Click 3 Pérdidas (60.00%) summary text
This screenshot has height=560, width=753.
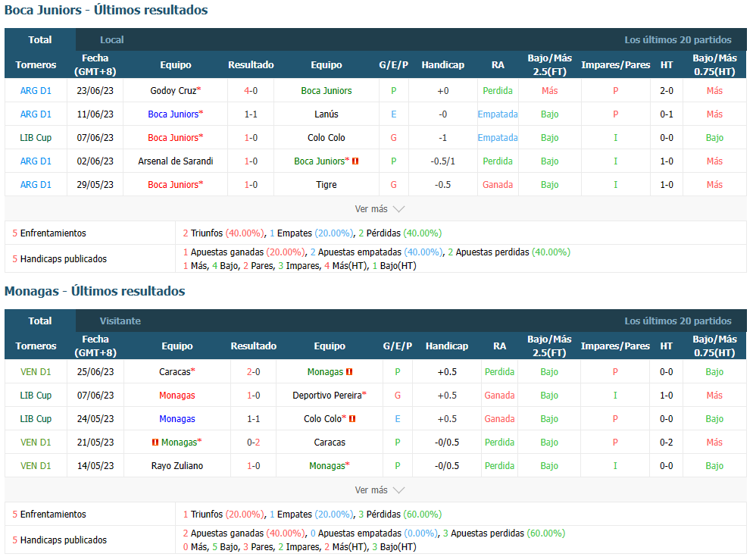[400, 515]
